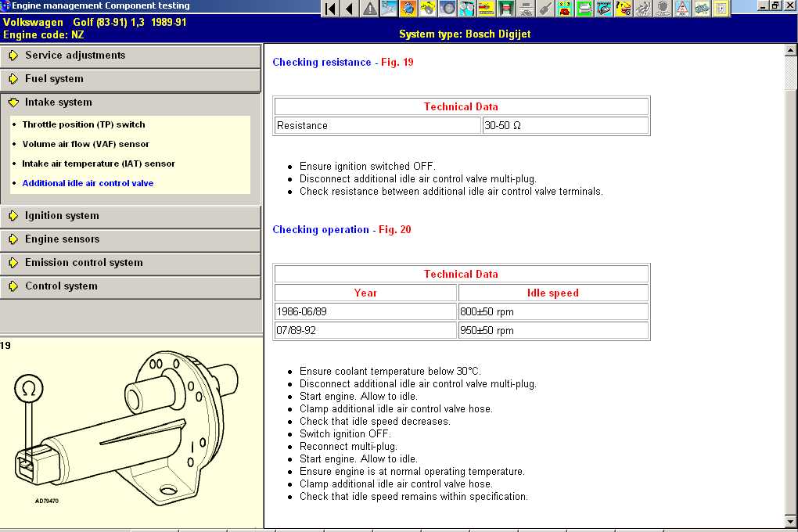Click 'System type: Bosch Digijet' header text
Screen dimensions: 798x532
465,34
